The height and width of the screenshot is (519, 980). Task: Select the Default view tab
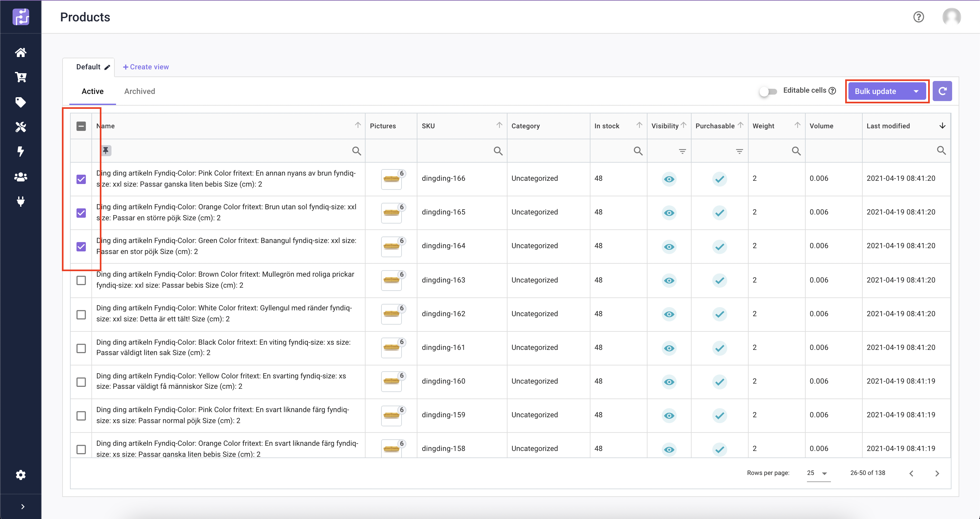pos(88,67)
